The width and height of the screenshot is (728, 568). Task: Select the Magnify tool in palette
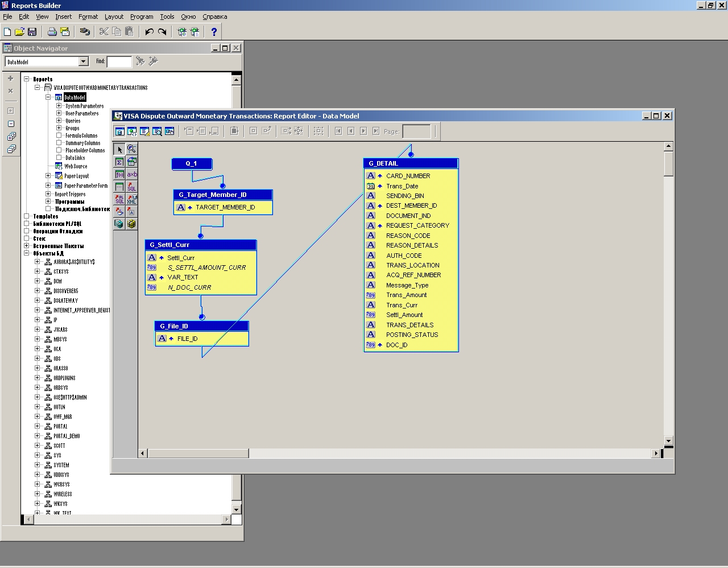[x=131, y=149]
